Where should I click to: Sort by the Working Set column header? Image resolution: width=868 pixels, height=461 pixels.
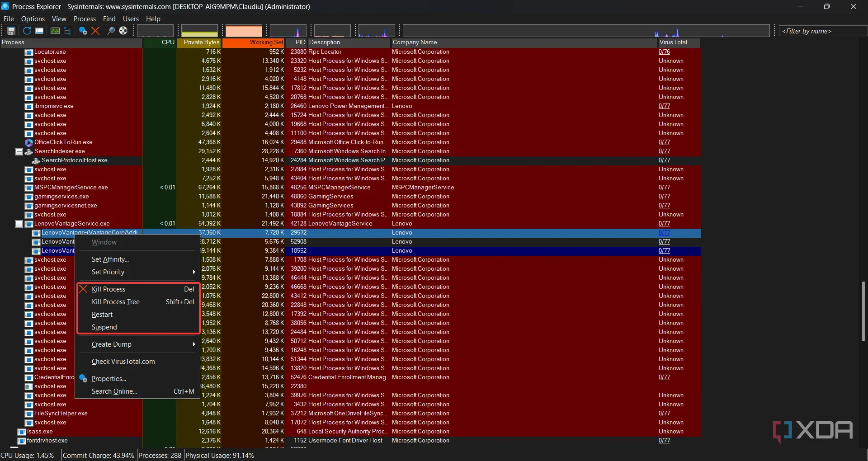point(253,42)
